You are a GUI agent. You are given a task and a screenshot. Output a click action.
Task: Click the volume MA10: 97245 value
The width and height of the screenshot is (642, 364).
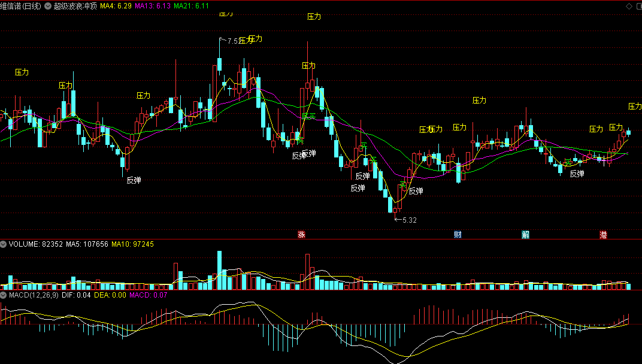click(x=133, y=244)
